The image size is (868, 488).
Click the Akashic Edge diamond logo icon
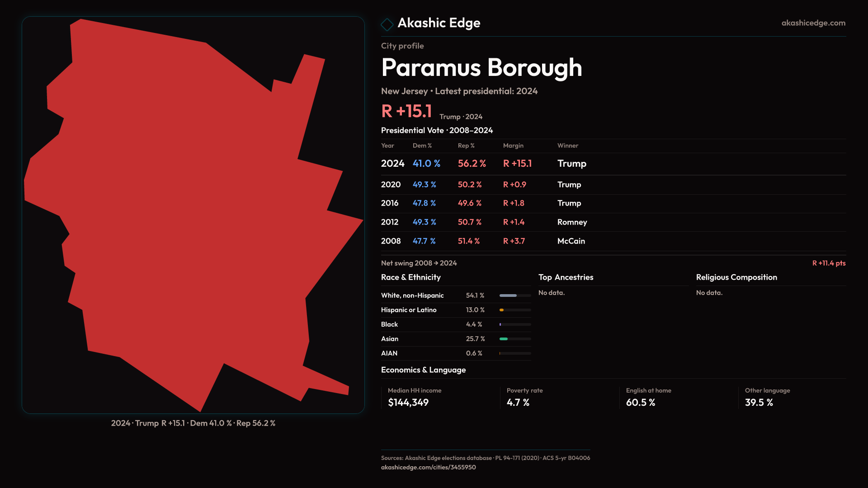(387, 24)
